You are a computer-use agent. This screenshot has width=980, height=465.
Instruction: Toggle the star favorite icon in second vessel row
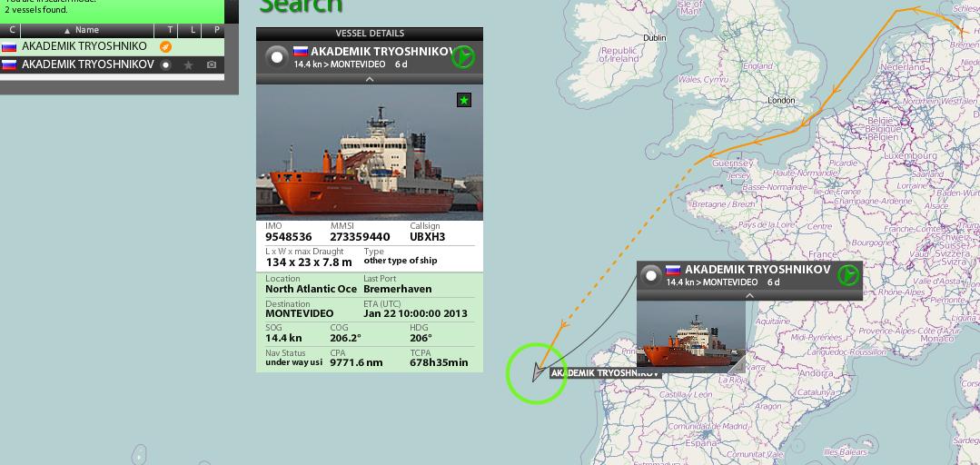coord(188,64)
